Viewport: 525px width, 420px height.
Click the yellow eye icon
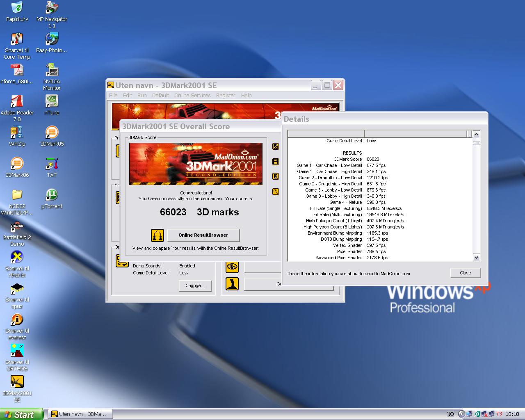coord(232,266)
